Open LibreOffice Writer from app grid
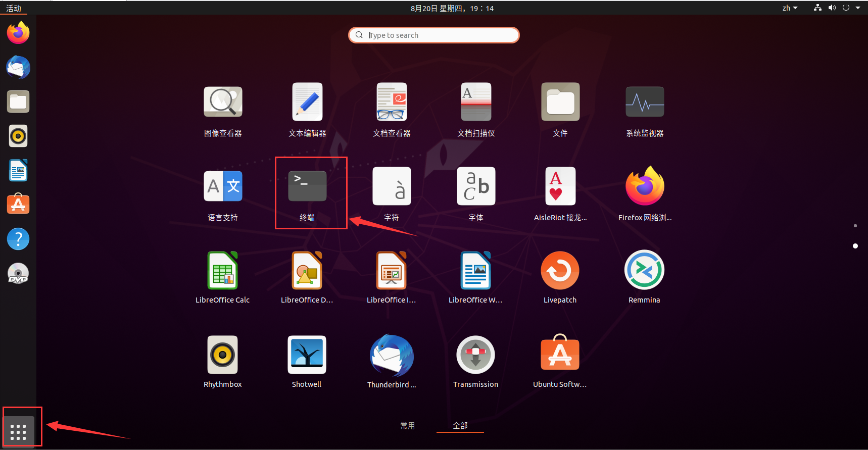The height and width of the screenshot is (450, 868). point(476,270)
